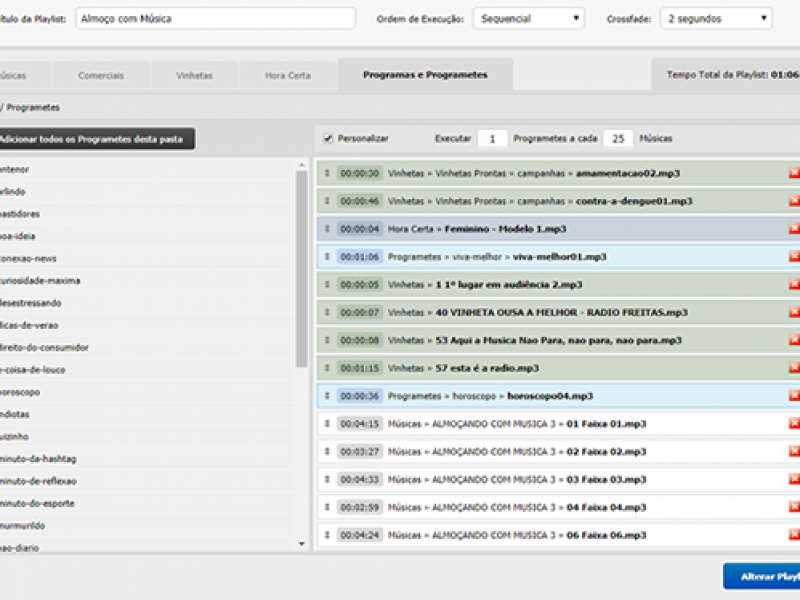The image size is (800, 600).
Task: Click the Título da Playlist input field
Action: pos(215,19)
